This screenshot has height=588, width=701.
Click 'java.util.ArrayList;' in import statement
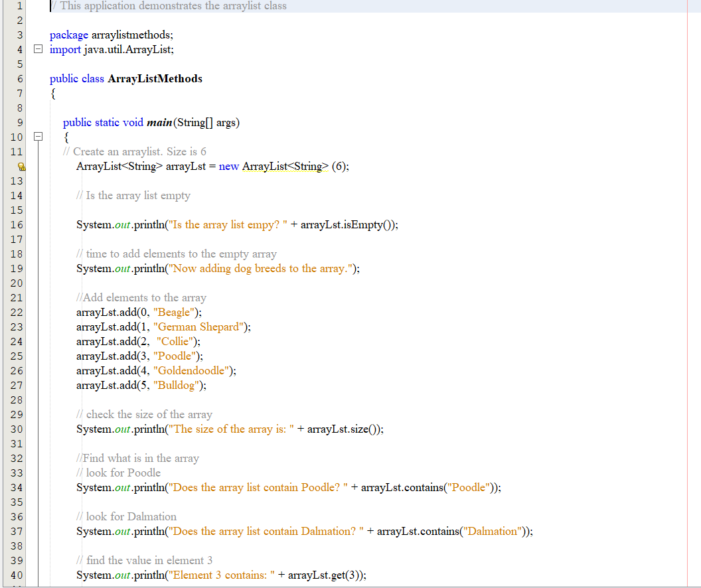(129, 50)
